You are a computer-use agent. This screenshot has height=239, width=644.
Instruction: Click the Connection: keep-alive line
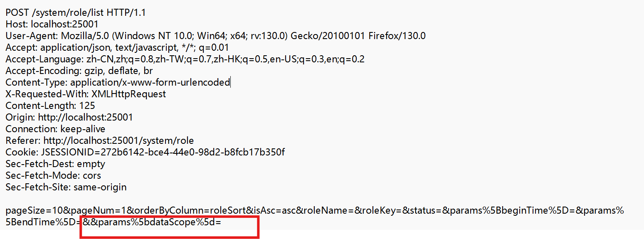(55, 129)
